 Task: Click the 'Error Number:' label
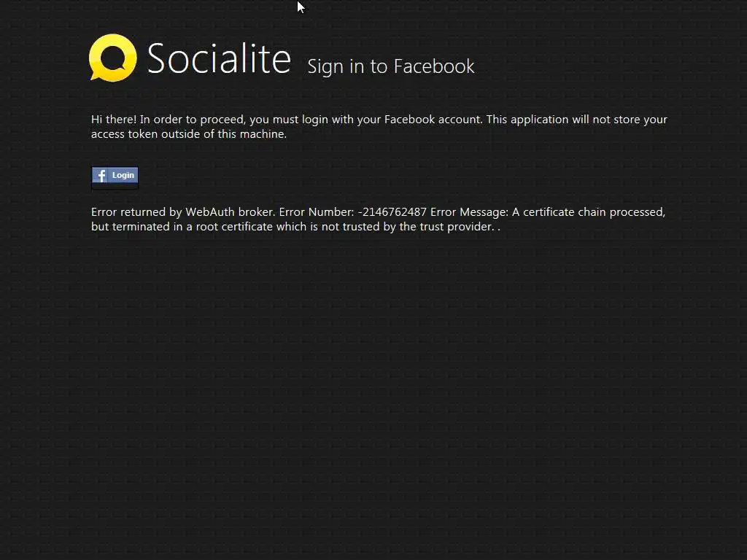pos(317,212)
